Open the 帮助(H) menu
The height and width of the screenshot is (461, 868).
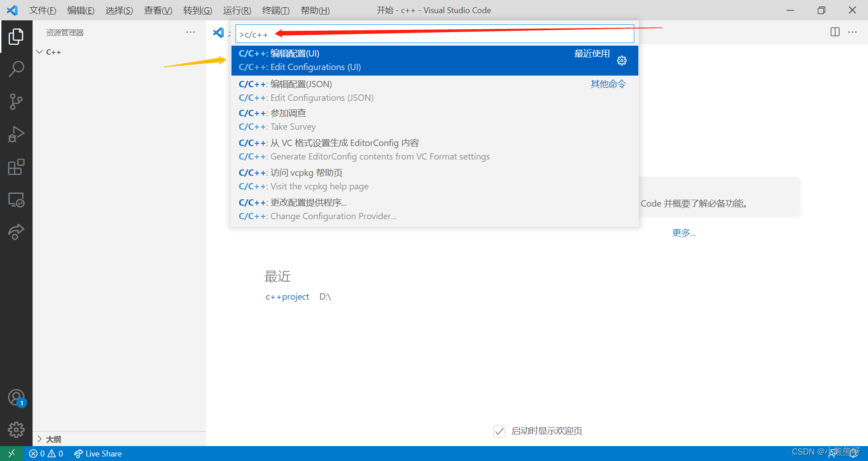315,10
